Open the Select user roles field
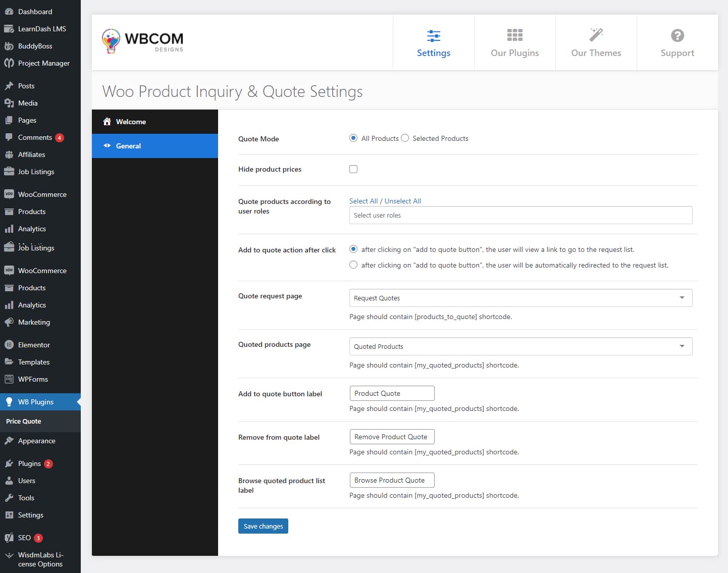 coord(520,215)
